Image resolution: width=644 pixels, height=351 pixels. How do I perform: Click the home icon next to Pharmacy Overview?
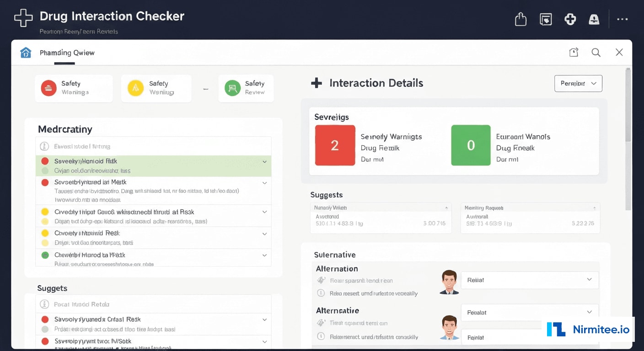(26, 52)
